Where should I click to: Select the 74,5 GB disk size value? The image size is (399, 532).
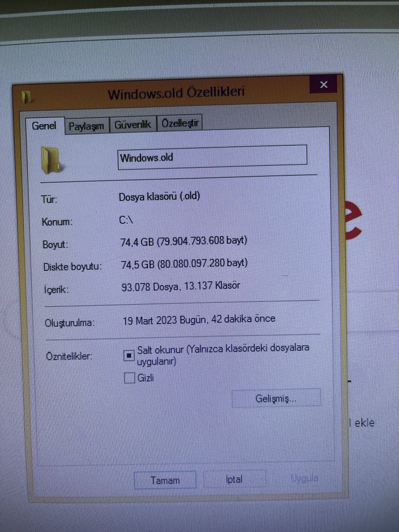184,264
